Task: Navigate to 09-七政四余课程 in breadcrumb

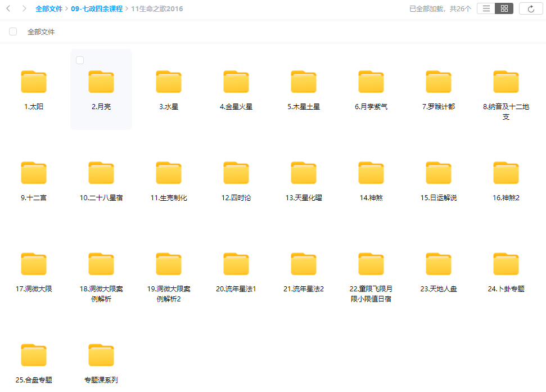Action: (x=97, y=8)
